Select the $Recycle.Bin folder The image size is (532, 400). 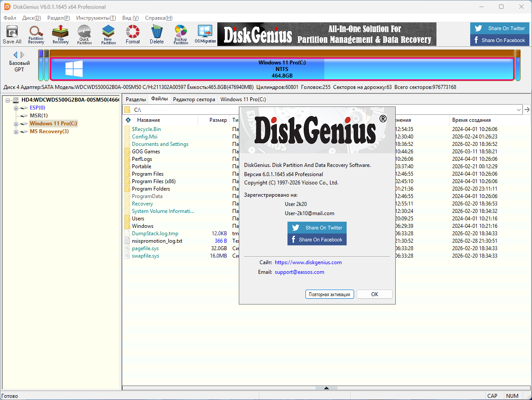pyautogui.click(x=146, y=129)
